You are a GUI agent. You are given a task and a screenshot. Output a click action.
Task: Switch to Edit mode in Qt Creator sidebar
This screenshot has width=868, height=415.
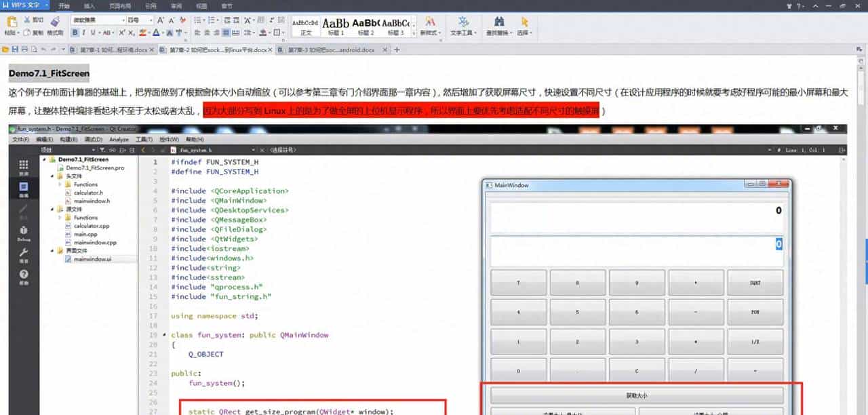pos(24,186)
